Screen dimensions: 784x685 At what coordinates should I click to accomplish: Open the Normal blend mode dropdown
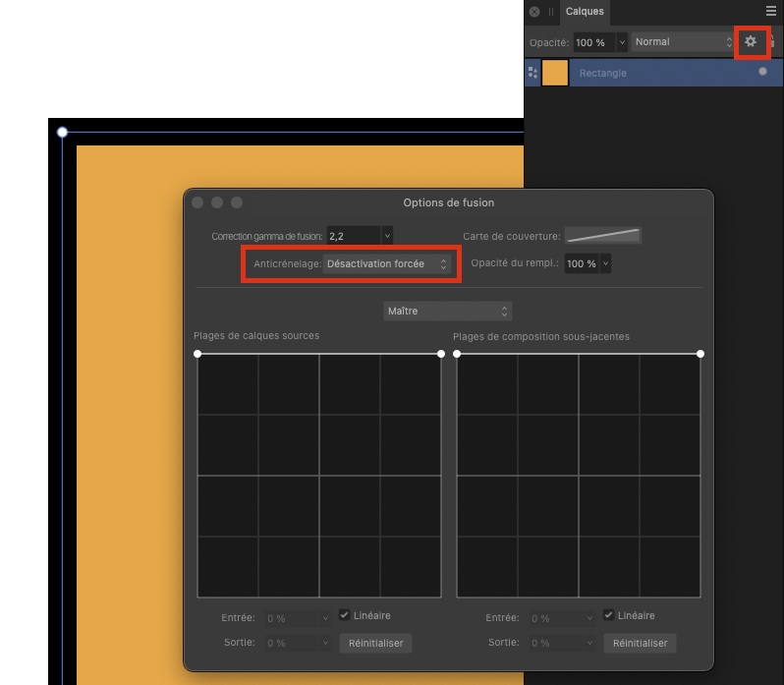point(683,42)
